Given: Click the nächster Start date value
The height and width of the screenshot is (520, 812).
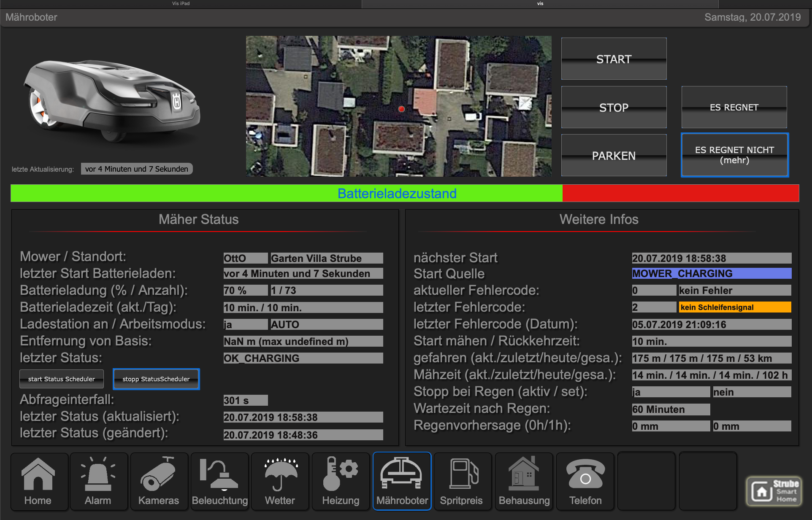Looking at the screenshot, I should [x=712, y=258].
